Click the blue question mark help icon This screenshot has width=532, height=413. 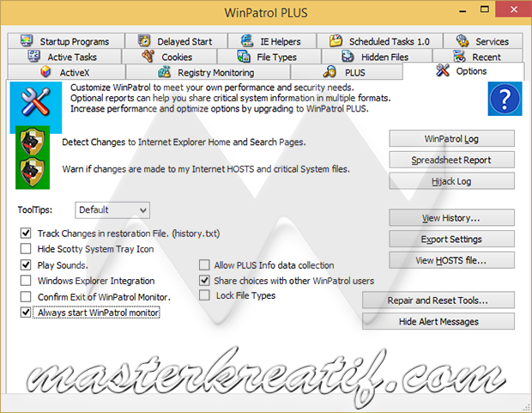[505, 99]
